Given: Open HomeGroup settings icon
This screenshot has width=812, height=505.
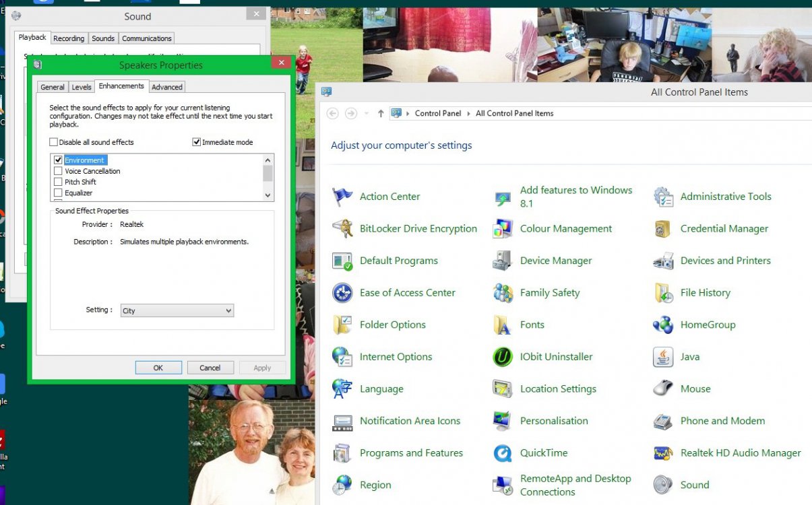Looking at the screenshot, I should coord(708,325).
